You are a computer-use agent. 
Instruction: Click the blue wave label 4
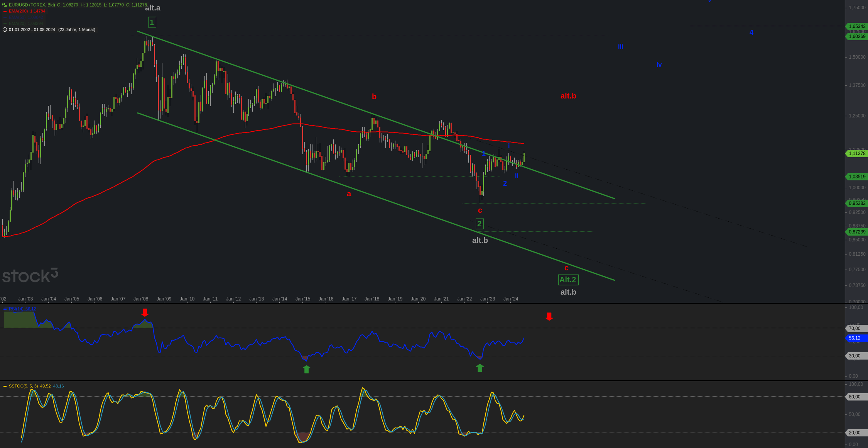(x=751, y=32)
